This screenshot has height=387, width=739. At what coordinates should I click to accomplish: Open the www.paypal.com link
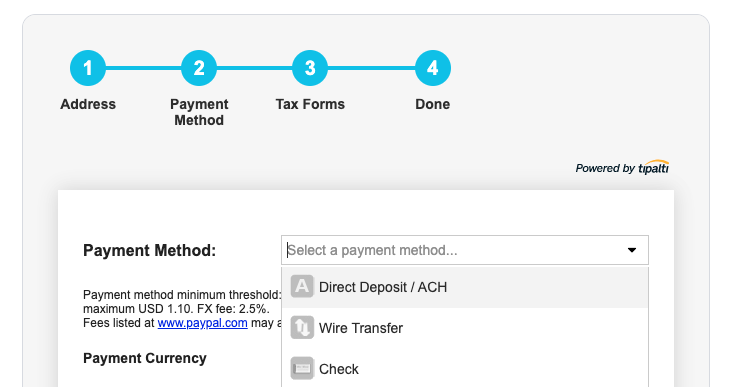click(203, 323)
